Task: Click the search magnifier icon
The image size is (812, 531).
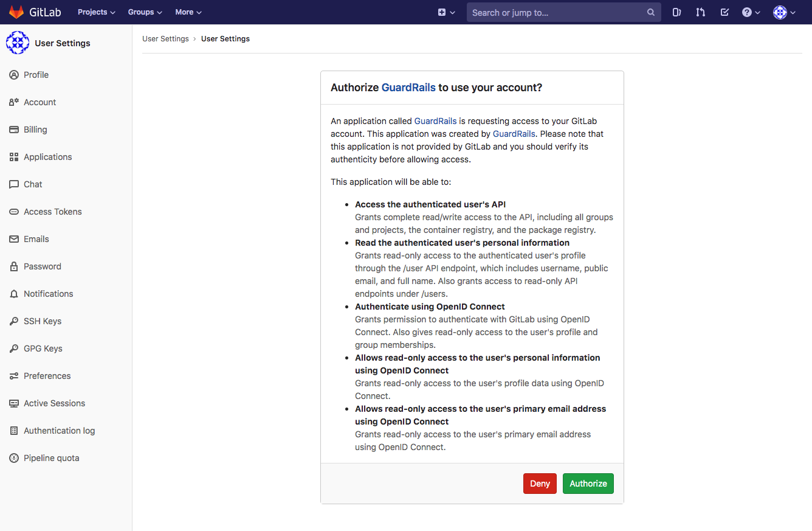Action: pos(651,12)
